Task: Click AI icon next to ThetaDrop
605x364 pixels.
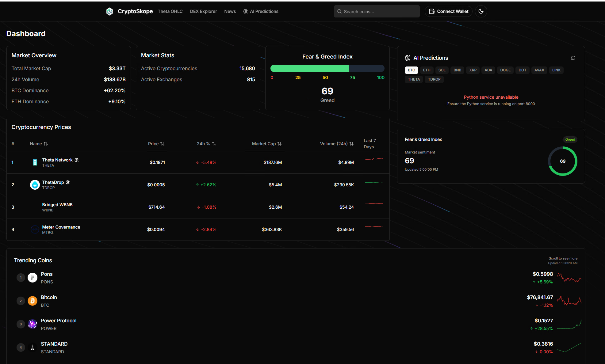Action: tap(68, 182)
